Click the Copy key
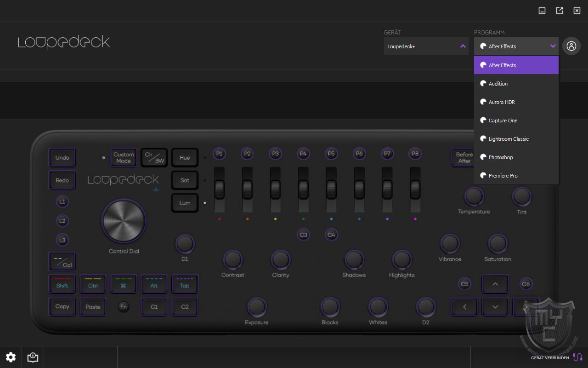The image size is (588, 368). pyautogui.click(x=62, y=307)
